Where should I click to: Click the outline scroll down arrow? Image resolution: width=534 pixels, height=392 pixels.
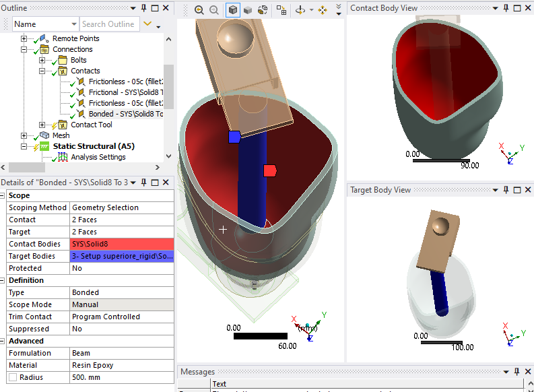point(168,156)
